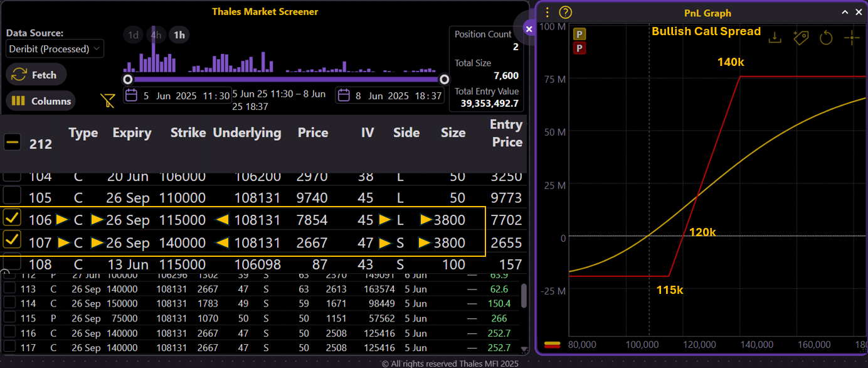Click the green value 266 in row 115
The image size is (868, 368).
coord(500,318)
